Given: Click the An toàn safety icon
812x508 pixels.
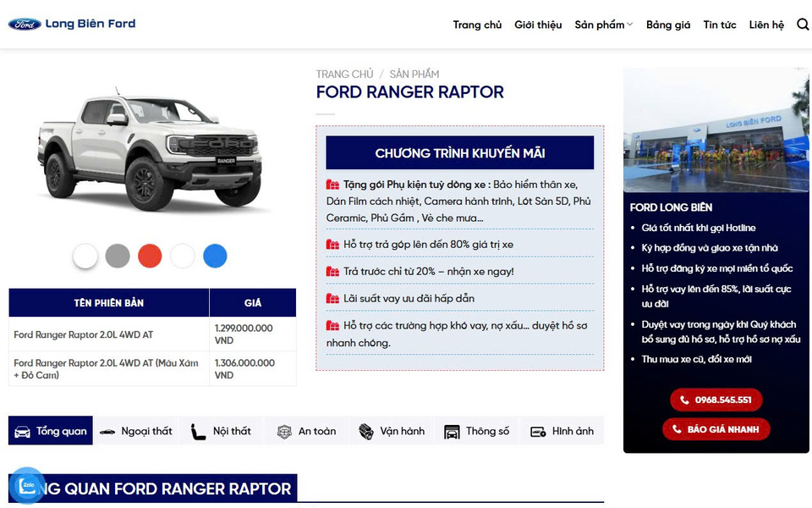Looking at the screenshot, I should tap(284, 432).
